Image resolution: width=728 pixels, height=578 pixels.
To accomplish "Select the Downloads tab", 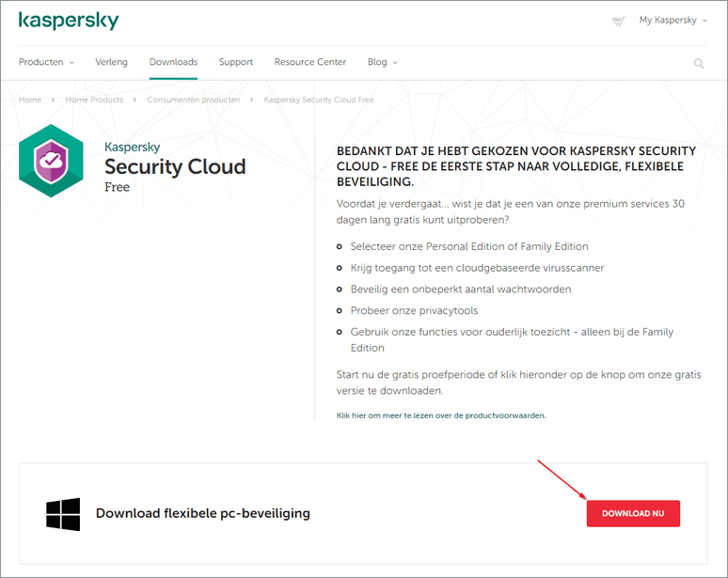I will 173,62.
